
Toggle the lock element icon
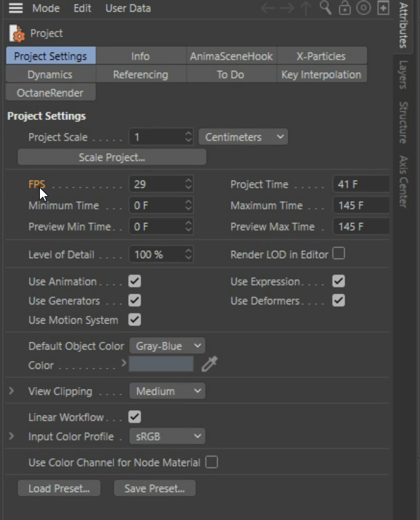(344, 8)
